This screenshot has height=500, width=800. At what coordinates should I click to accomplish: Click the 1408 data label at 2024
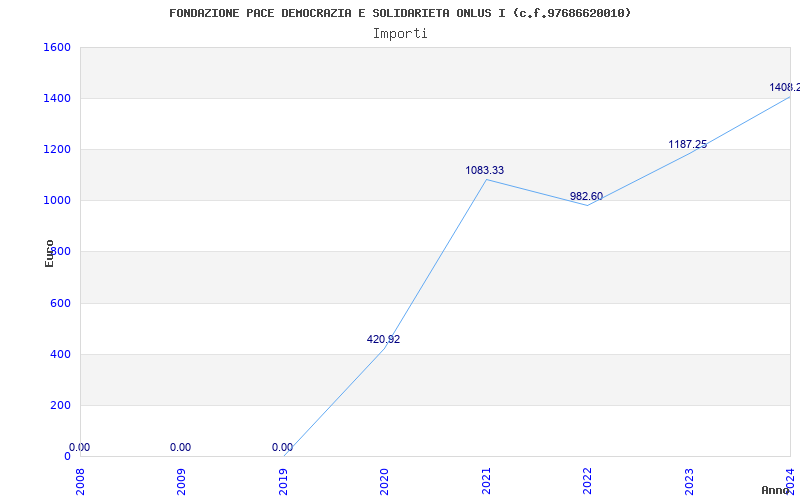[x=785, y=87]
